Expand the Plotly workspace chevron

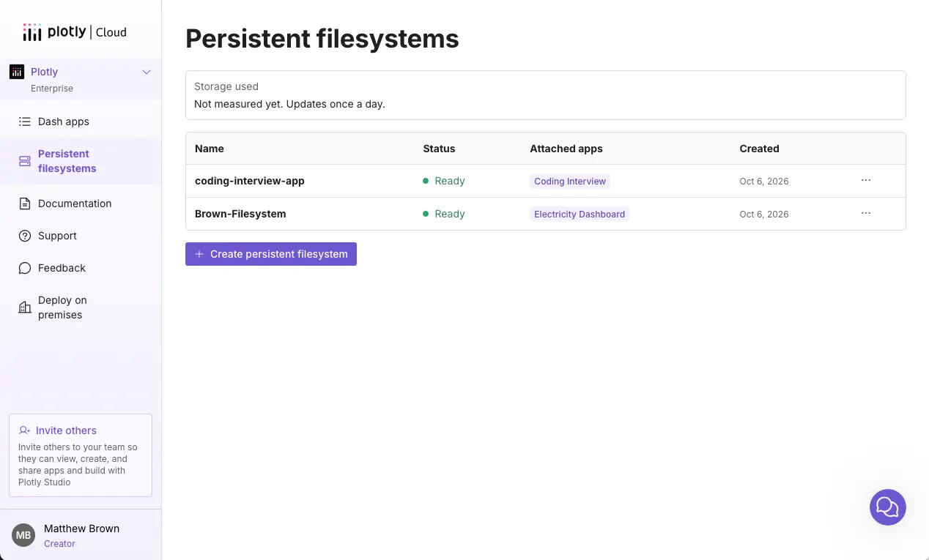[x=147, y=72]
